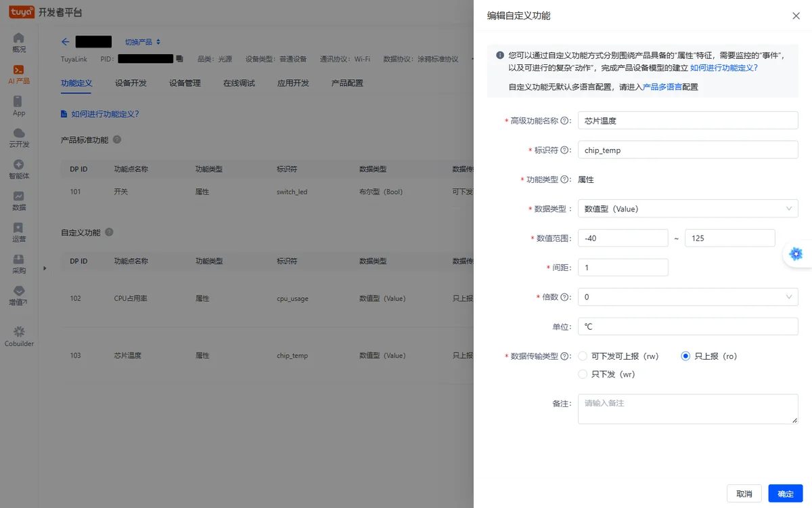Select 只上报 (ro) radio option
The height and width of the screenshot is (508, 812).
(685, 356)
